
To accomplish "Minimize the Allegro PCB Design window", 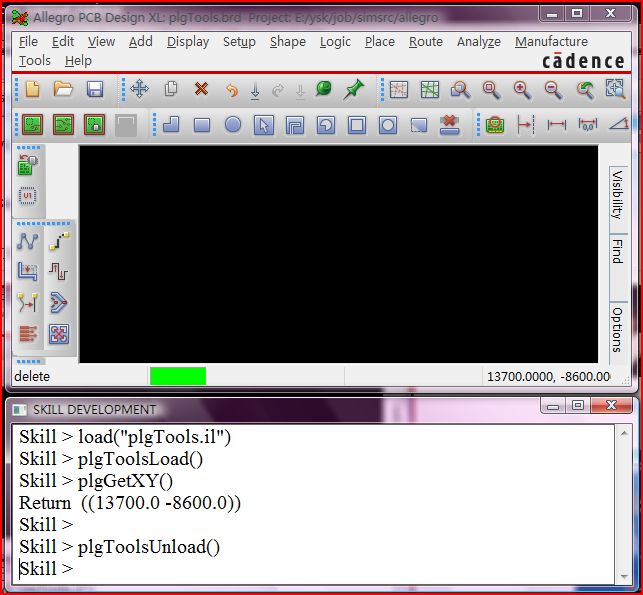I will click(552, 14).
